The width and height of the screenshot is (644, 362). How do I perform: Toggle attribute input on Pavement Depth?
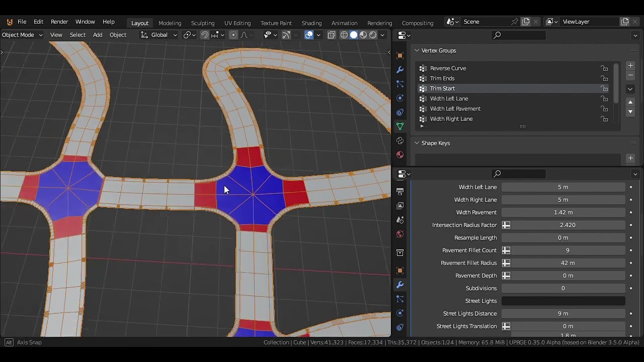(506, 276)
